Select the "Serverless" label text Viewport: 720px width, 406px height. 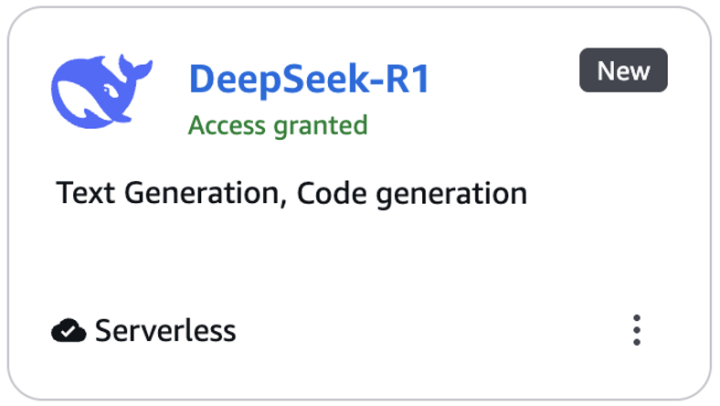[165, 329]
